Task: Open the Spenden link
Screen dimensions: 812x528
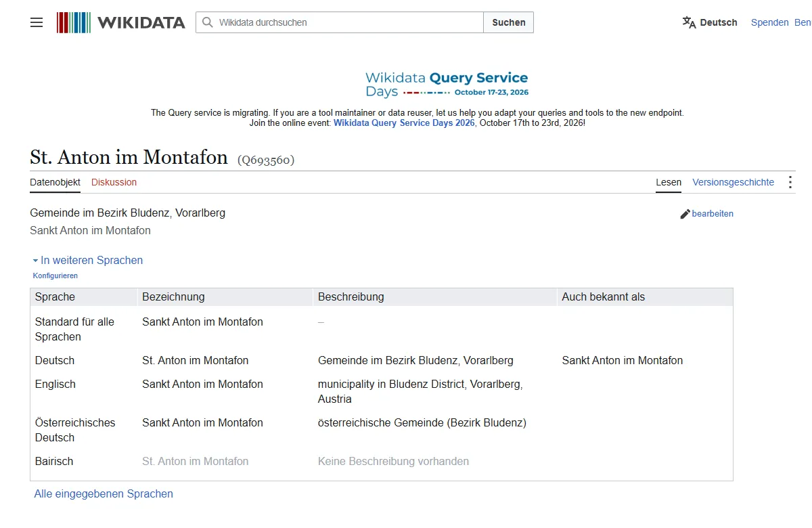Action: (x=769, y=22)
